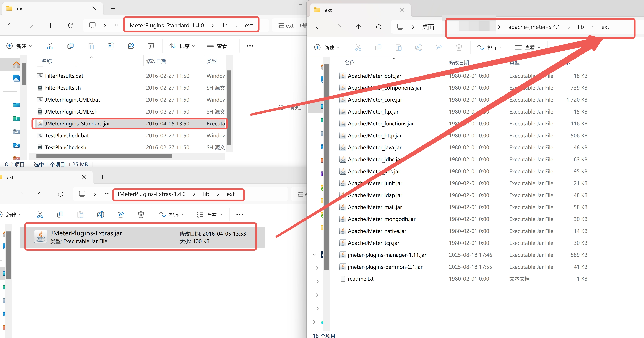
Task: Click Rename icon in JMeterPlugins-Extras window toolbar
Action: click(100, 215)
